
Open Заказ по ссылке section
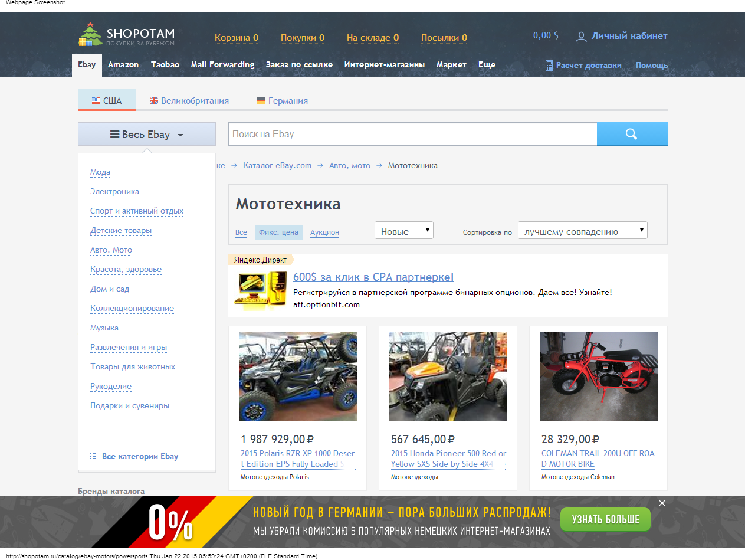(299, 65)
